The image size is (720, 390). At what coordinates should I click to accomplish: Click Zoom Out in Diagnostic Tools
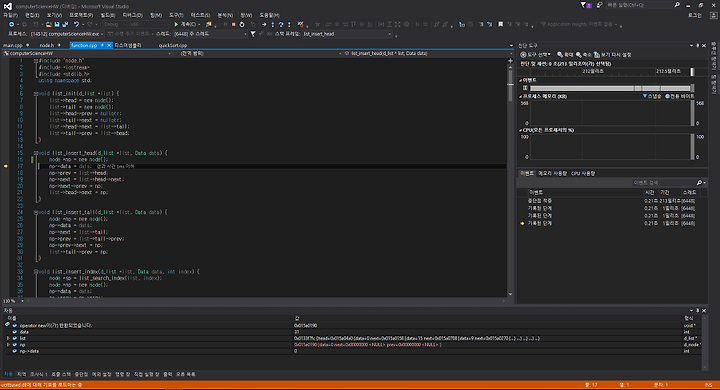(x=584, y=55)
